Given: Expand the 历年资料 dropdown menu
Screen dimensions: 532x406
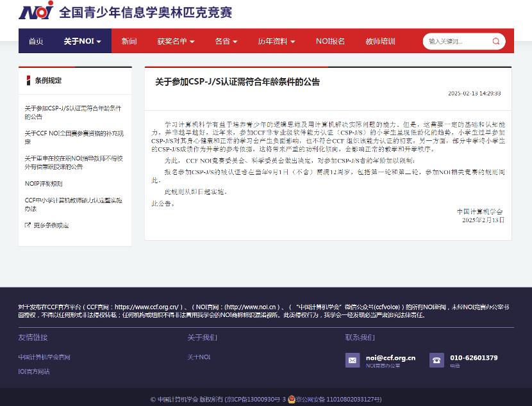Looking at the screenshot, I should [x=276, y=42].
